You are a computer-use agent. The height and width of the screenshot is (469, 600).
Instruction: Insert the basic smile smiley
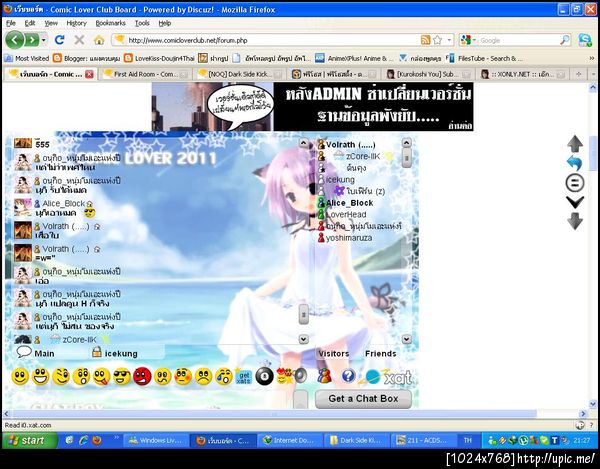[x=20, y=377]
